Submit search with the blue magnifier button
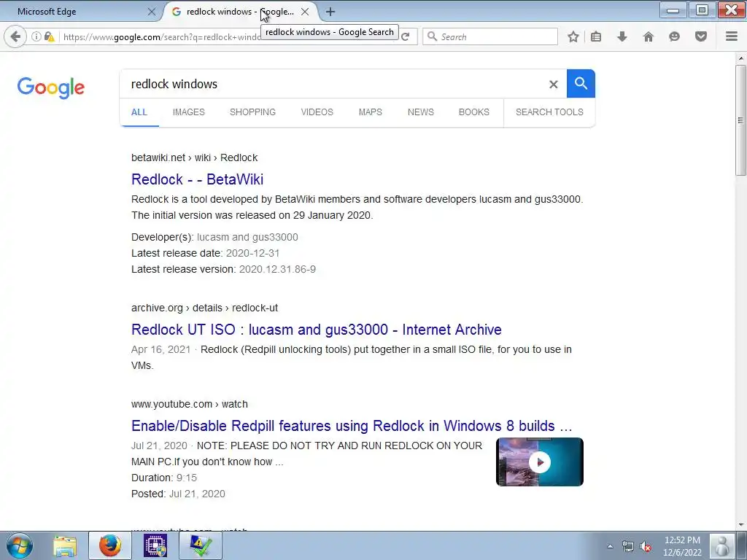The width and height of the screenshot is (747, 560). (x=581, y=84)
